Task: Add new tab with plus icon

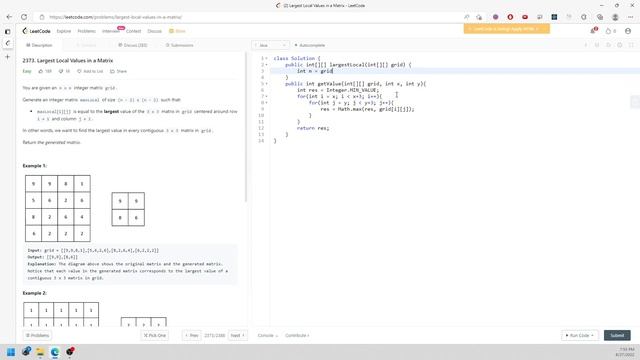Action: (7, 57)
